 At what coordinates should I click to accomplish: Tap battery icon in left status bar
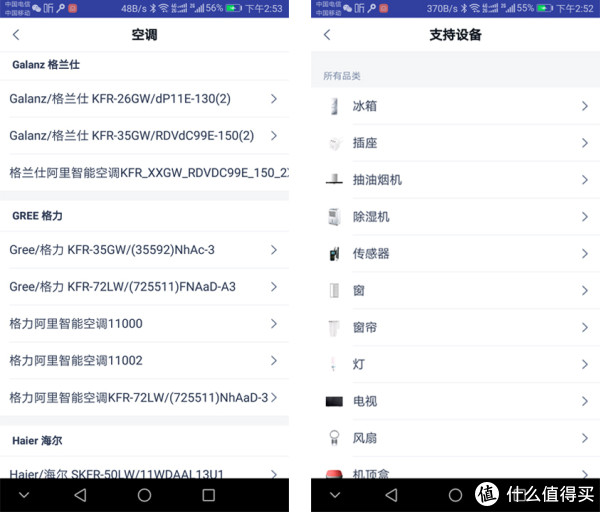click(233, 8)
